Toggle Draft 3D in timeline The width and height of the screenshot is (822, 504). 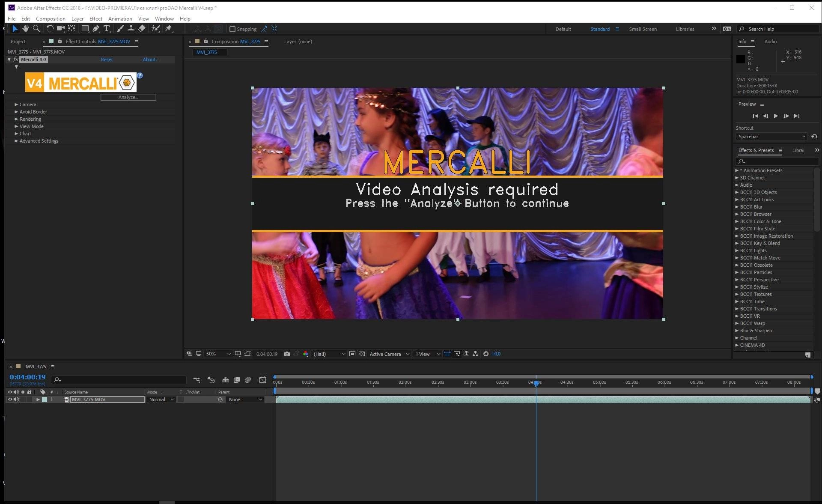point(211,380)
